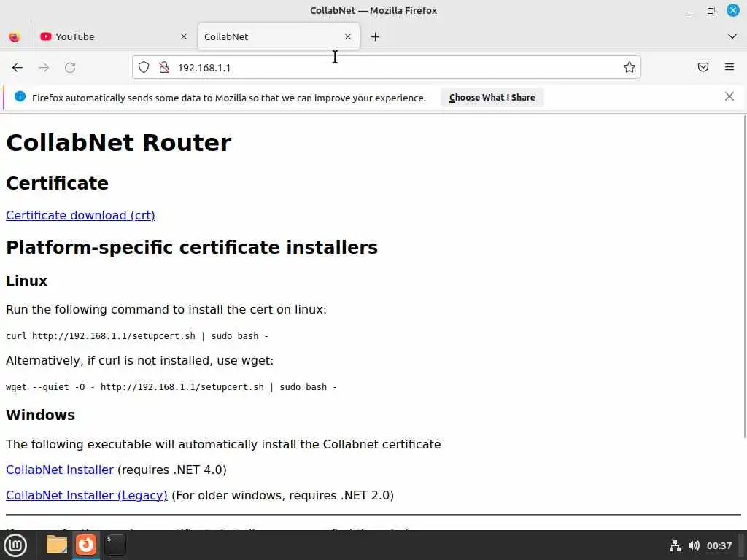
Task: Show insecure connection padlock info
Action: [x=164, y=68]
